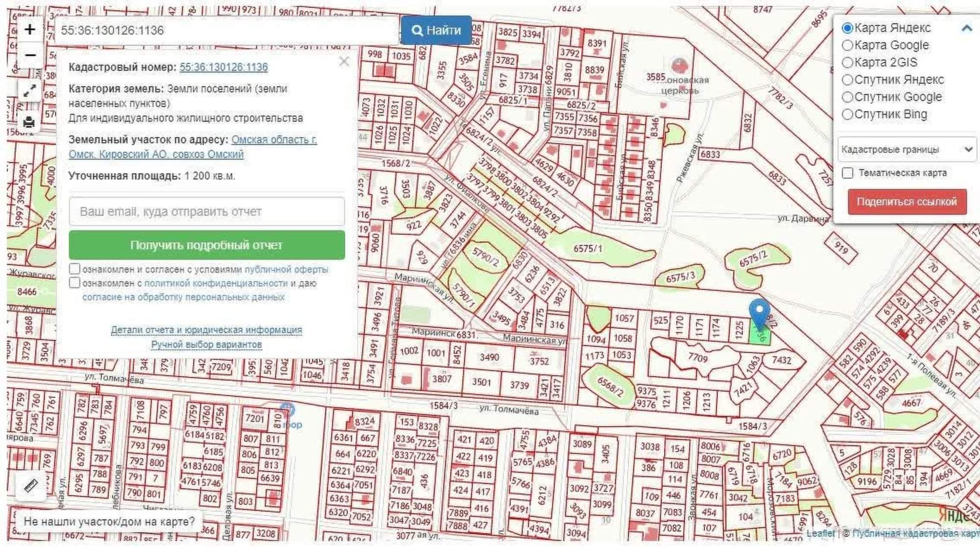Zoom out with the minus button

[30, 55]
